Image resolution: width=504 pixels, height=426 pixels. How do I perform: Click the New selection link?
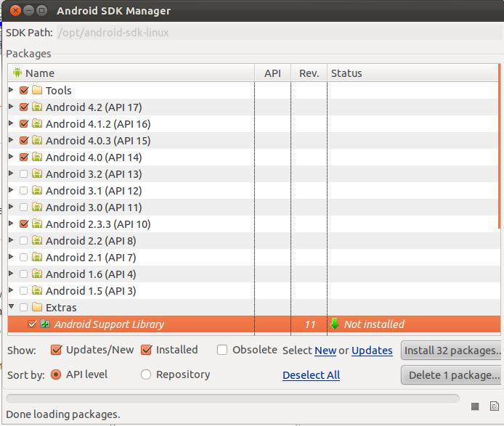pyautogui.click(x=325, y=351)
